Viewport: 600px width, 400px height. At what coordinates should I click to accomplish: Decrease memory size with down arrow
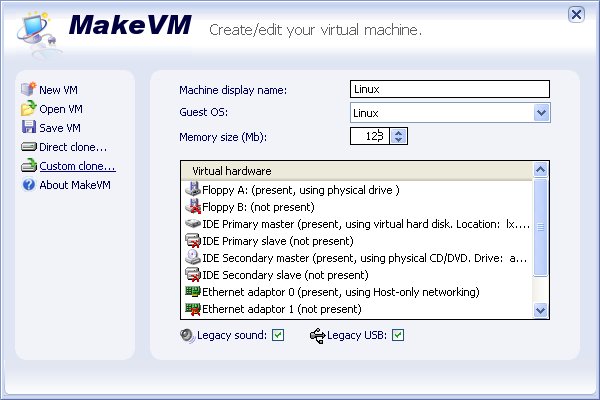point(398,140)
